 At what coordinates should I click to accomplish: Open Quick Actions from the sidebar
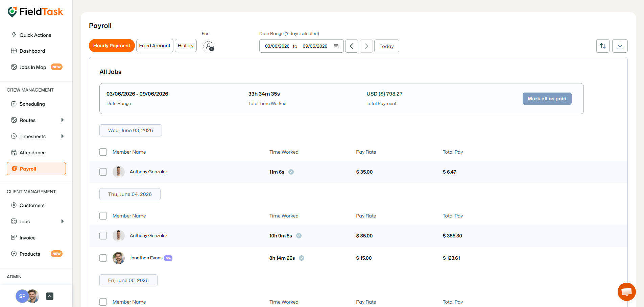click(x=35, y=35)
